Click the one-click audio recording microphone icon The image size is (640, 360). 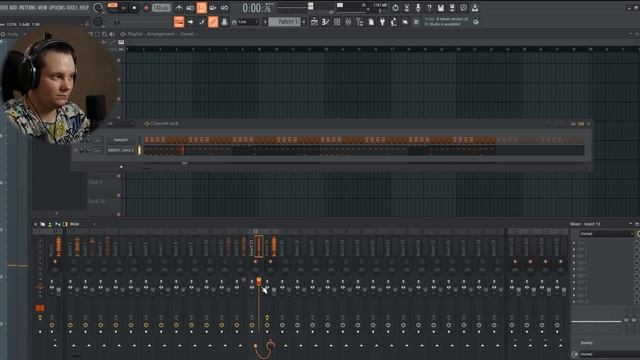tap(418, 8)
